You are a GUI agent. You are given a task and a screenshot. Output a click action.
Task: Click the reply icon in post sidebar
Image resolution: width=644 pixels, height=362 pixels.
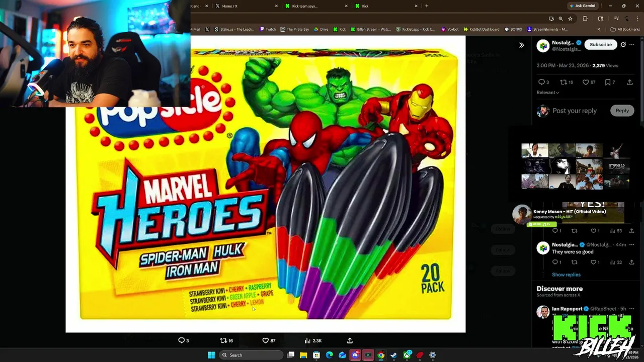pos(541,82)
